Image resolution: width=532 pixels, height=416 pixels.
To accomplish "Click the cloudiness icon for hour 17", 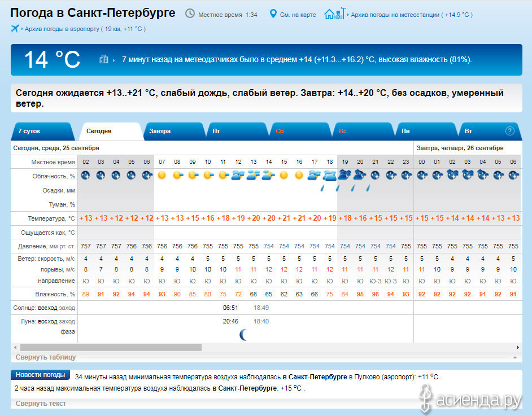I will point(314,176).
